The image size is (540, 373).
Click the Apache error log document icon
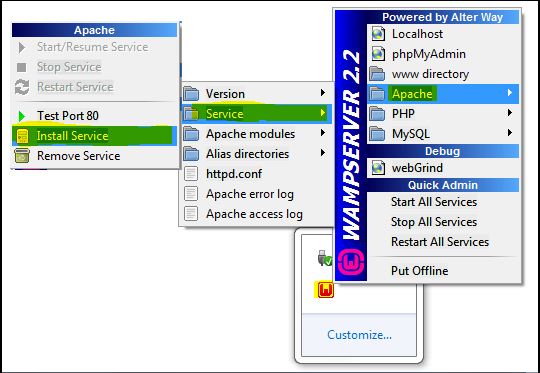coord(191,194)
